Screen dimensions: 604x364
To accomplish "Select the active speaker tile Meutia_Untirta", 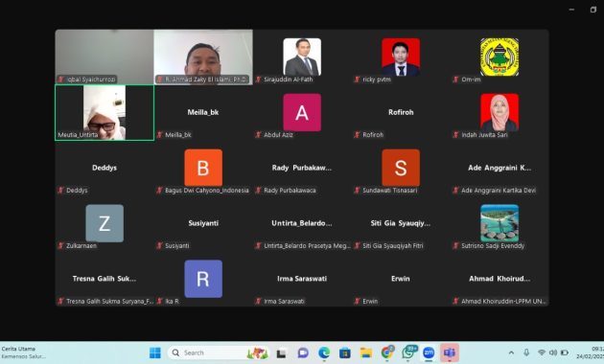I will (105, 113).
